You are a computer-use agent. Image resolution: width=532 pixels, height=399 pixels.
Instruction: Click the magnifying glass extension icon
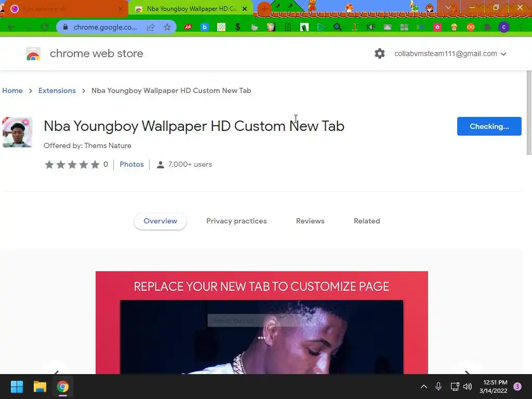337,27
